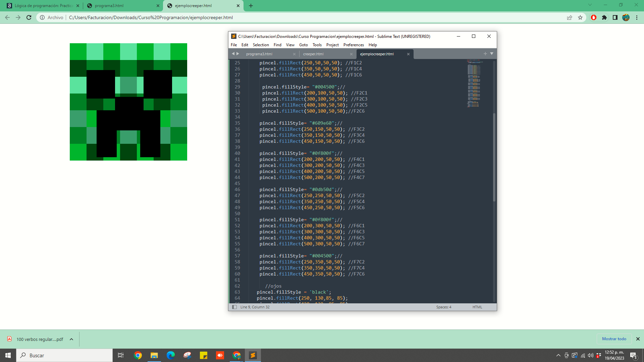Toggle Chrome side panel icon
This screenshot has height=362, width=644.
pyautogui.click(x=615, y=17)
